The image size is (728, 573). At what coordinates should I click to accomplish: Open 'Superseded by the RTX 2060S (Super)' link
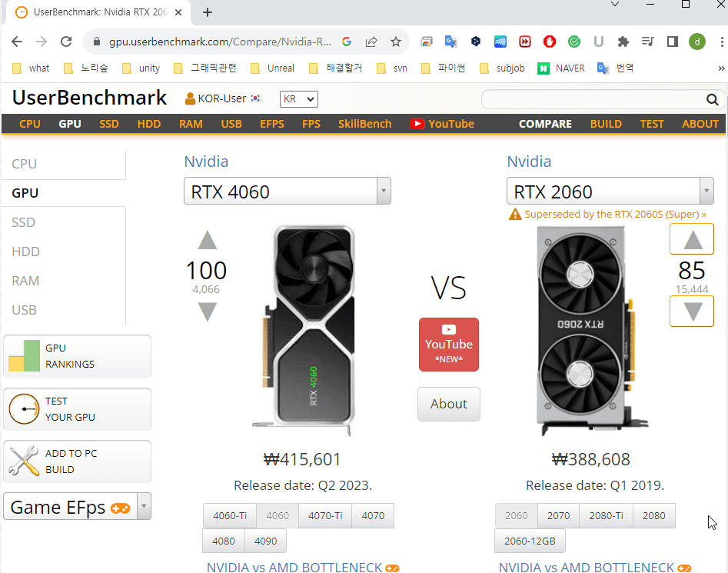(x=615, y=214)
